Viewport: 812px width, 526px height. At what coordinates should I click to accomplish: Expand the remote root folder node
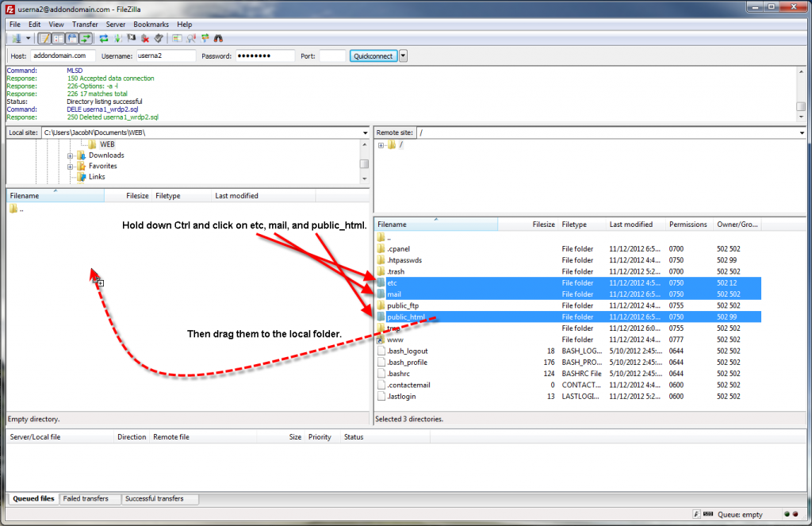(x=381, y=145)
